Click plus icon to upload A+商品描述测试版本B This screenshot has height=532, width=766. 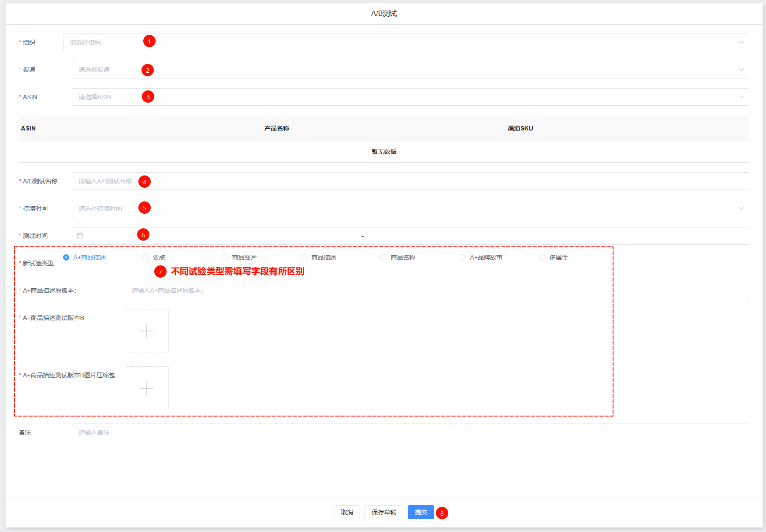(x=146, y=331)
